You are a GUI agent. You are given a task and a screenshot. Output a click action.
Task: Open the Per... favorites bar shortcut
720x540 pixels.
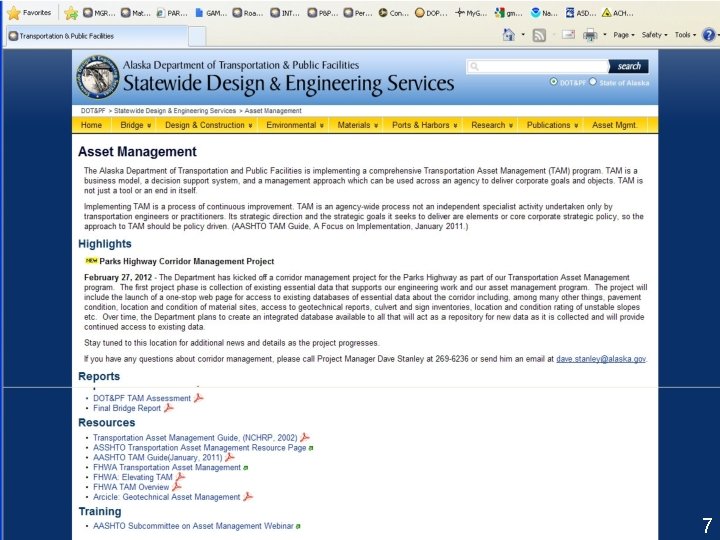pyautogui.click(x=358, y=13)
